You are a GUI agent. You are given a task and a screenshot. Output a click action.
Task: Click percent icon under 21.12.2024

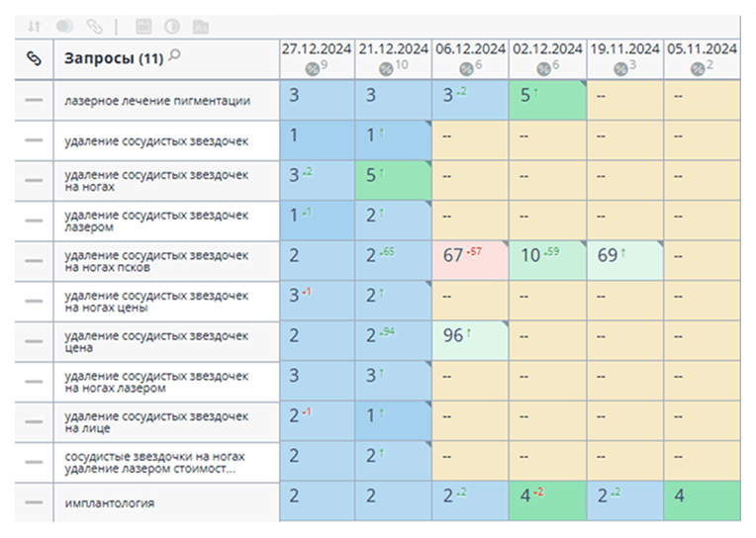coord(386,69)
